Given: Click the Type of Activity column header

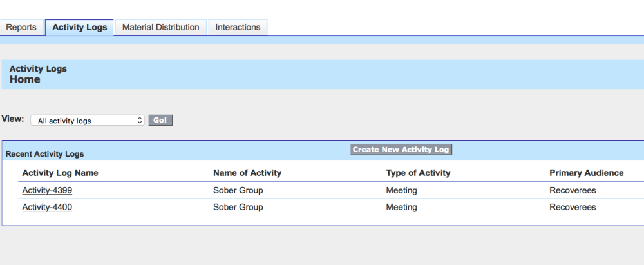Looking at the screenshot, I should coord(418,173).
